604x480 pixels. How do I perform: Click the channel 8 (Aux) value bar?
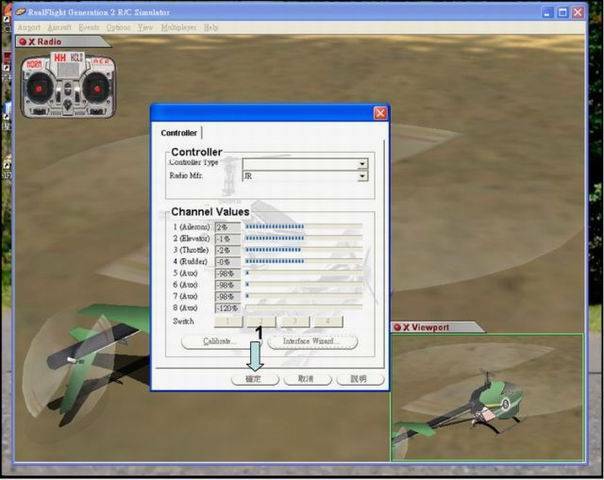(x=304, y=308)
